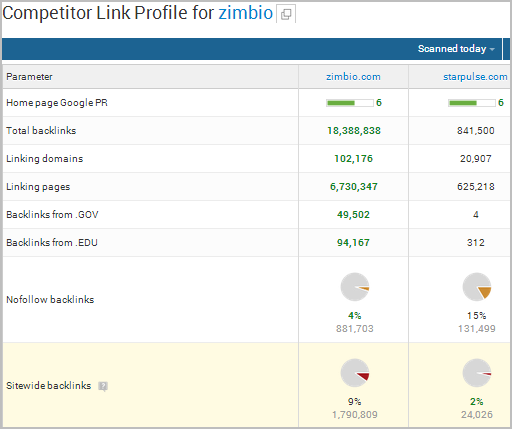Click the value 20,907

(x=476, y=159)
